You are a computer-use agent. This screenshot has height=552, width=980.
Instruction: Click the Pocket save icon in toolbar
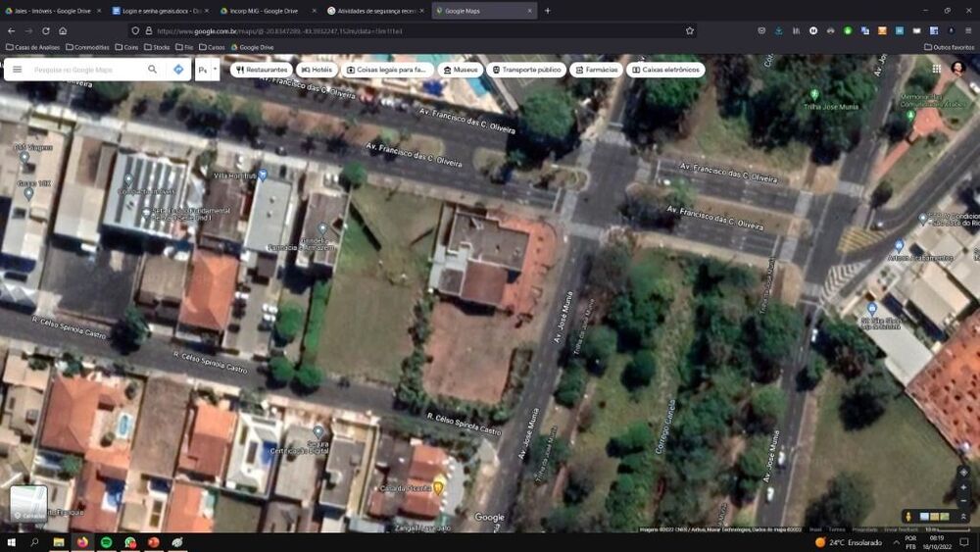[761, 30]
